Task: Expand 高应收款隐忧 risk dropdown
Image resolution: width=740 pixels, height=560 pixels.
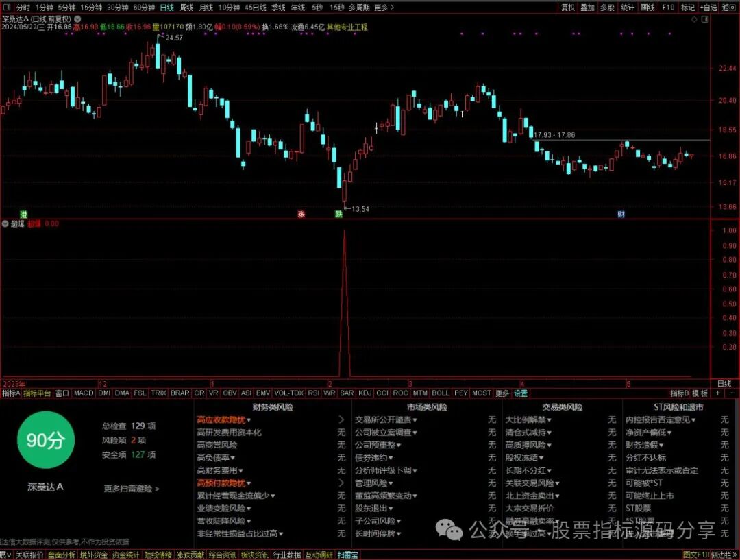Action: pos(223,419)
